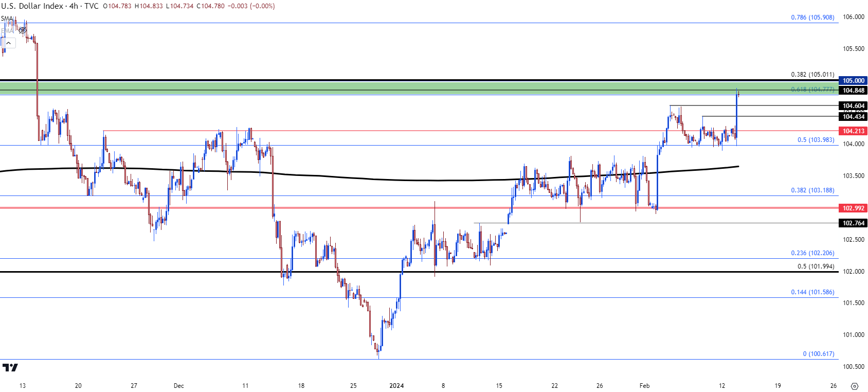Viewport: 868px width, 392px height.
Task: Select Fibonacci label 0.618 (104.777)
Action: pos(812,90)
